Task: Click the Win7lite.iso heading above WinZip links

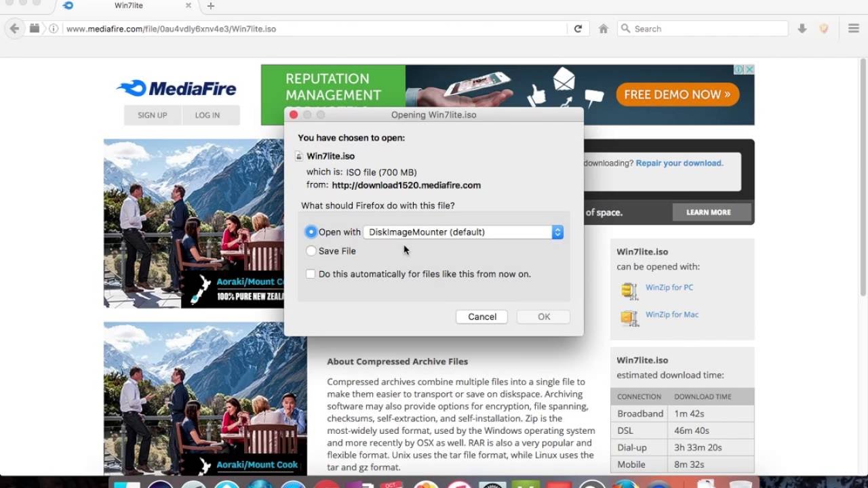Action: pyautogui.click(x=642, y=251)
